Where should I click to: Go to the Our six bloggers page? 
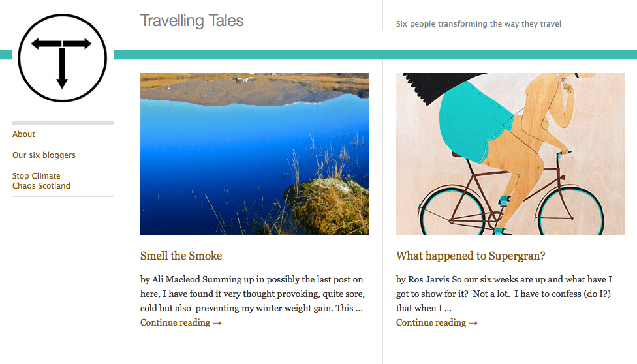click(x=44, y=155)
